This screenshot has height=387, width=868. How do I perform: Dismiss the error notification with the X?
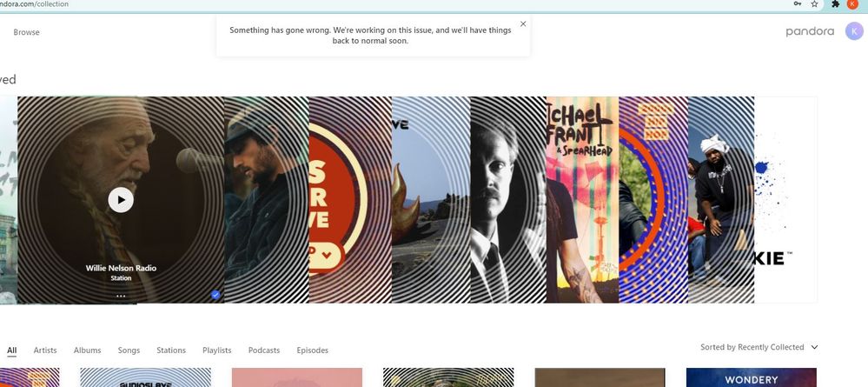click(522, 23)
